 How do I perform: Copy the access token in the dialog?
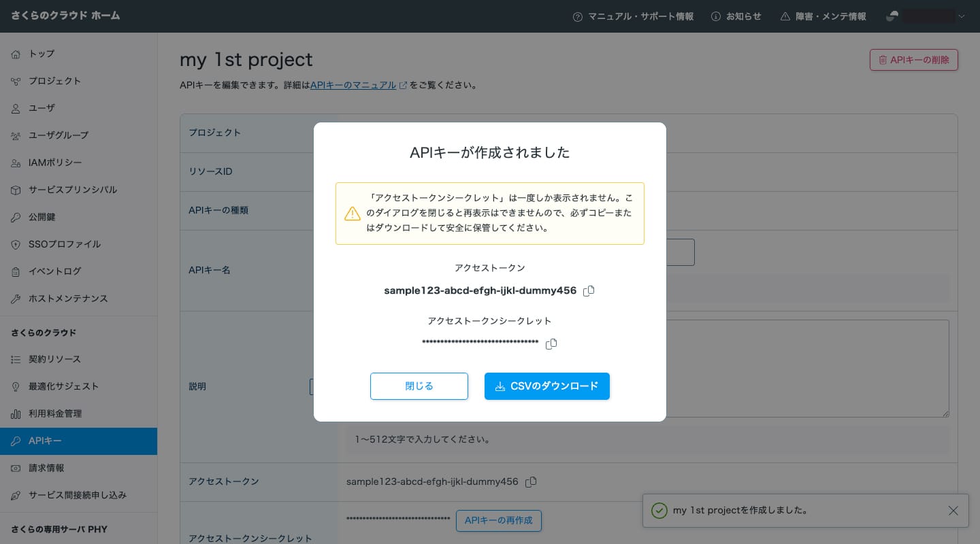click(589, 291)
